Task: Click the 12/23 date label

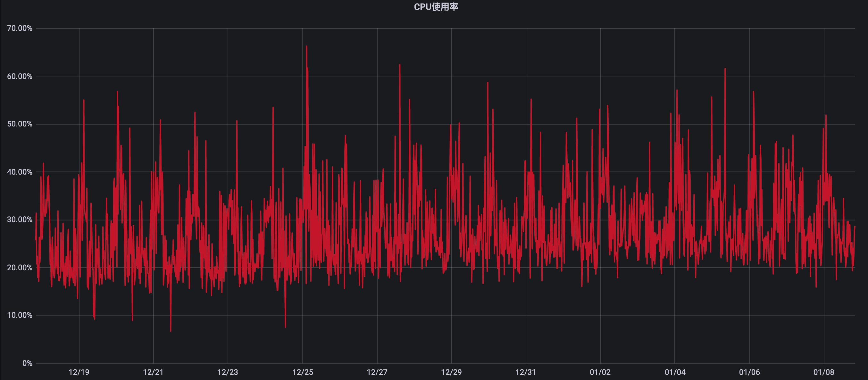Action: coord(228,372)
